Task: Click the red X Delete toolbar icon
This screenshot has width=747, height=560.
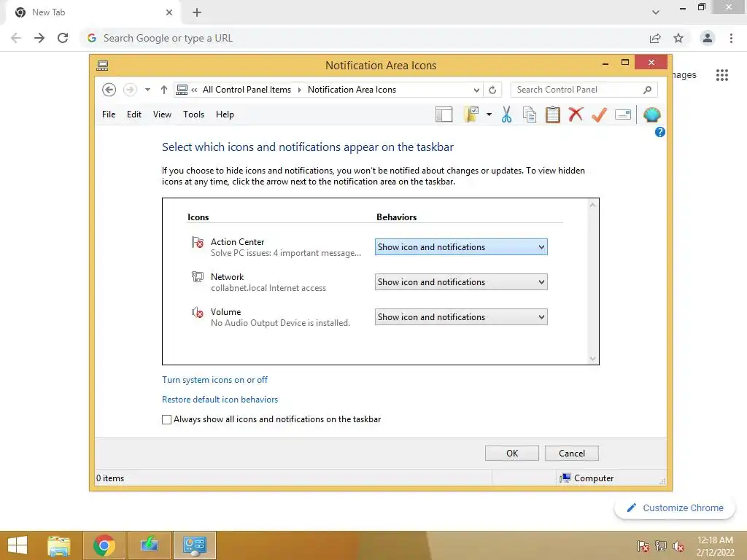Action: (576, 114)
